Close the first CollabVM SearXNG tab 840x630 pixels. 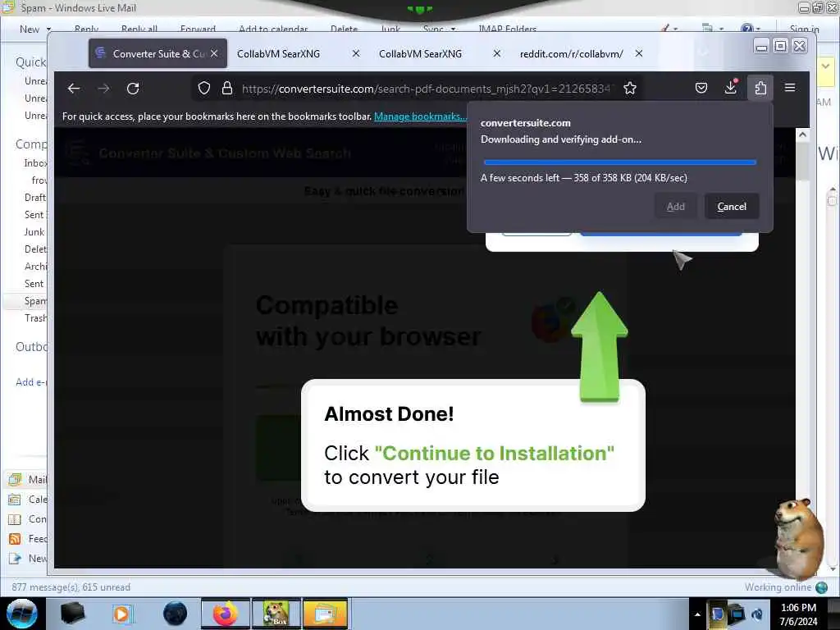pos(356,53)
